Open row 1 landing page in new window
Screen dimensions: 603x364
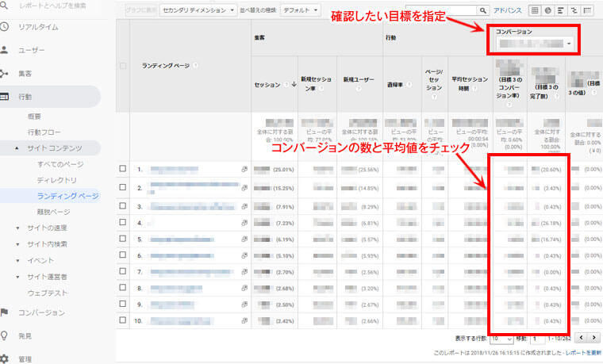(x=244, y=169)
